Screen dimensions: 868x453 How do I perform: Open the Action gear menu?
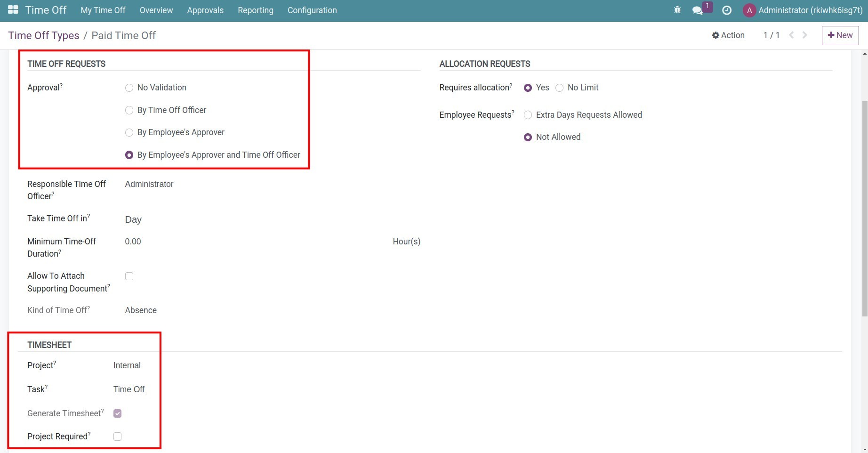tap(728, 35)
